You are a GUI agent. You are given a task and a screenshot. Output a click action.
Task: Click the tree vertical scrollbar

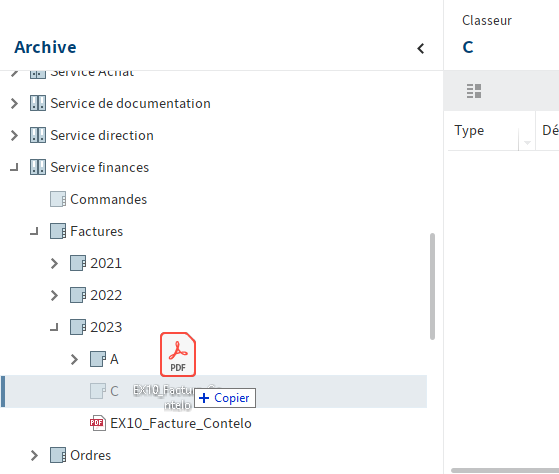pos(432,286)
